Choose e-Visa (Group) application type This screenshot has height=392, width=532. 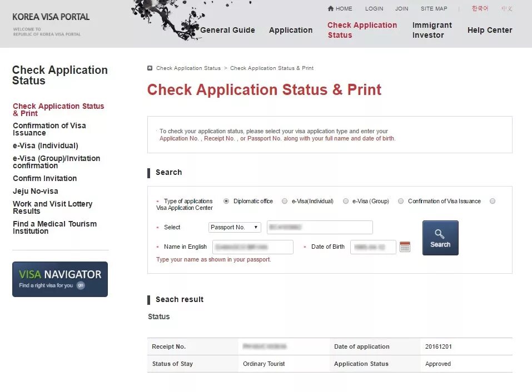[346, 201]
